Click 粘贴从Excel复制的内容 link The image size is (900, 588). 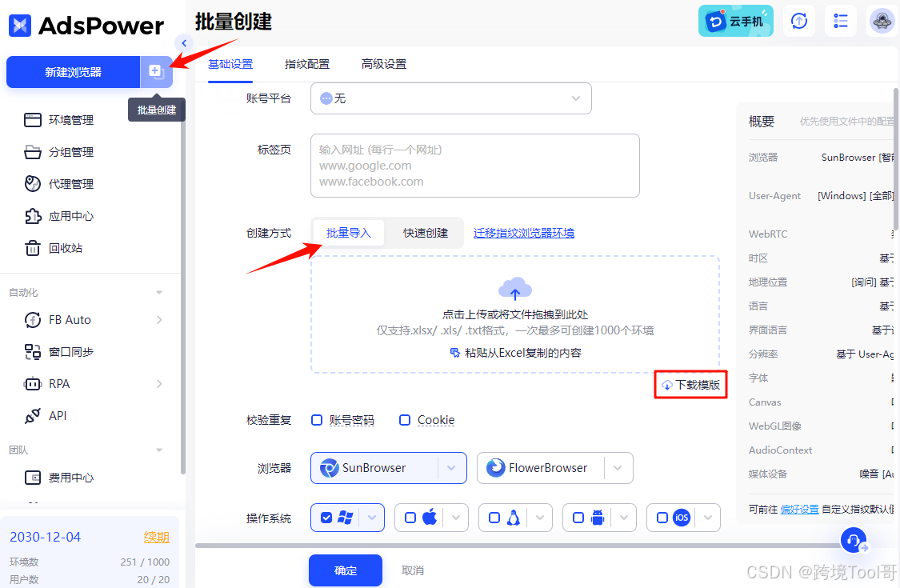[515, 353]
